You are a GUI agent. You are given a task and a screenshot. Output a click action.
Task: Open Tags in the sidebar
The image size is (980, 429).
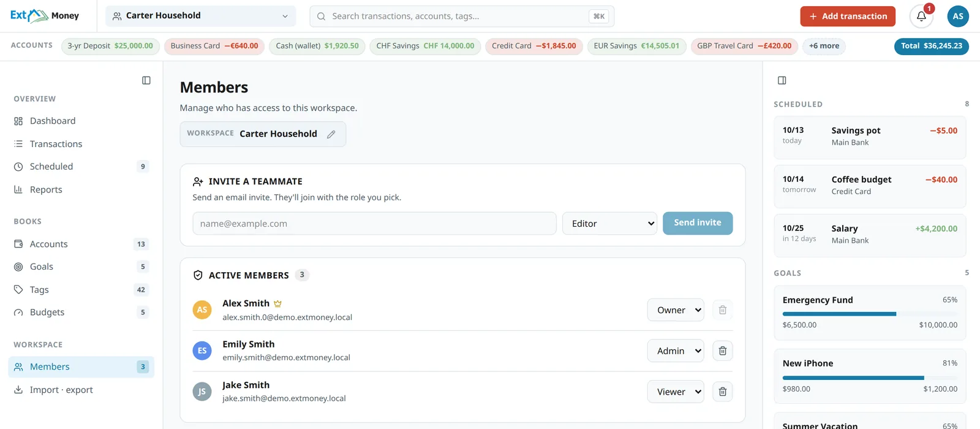point(81,290)
